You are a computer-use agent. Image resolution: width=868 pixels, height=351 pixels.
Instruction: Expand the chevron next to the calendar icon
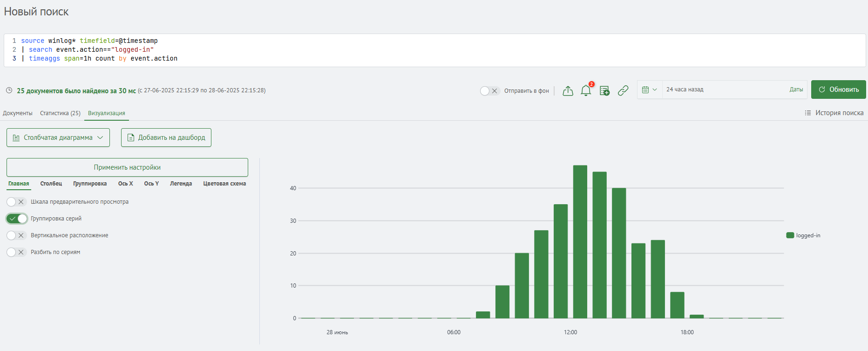655,89
